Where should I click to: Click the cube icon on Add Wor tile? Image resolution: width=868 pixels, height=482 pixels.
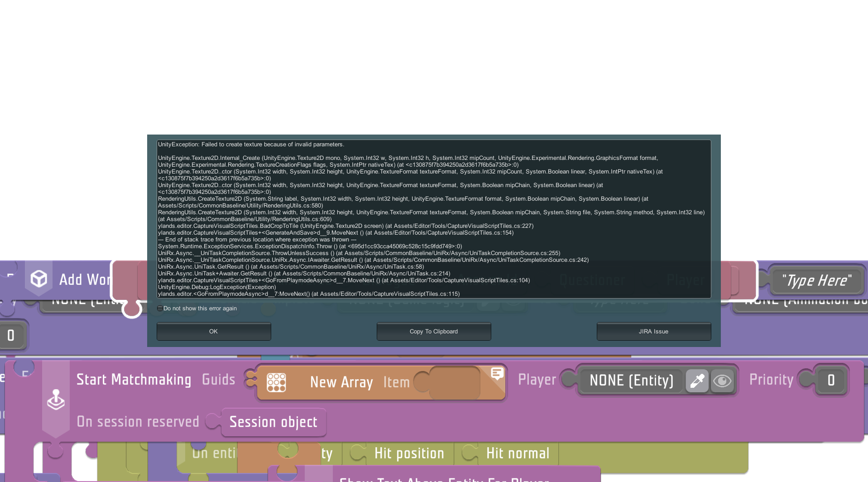39,279
